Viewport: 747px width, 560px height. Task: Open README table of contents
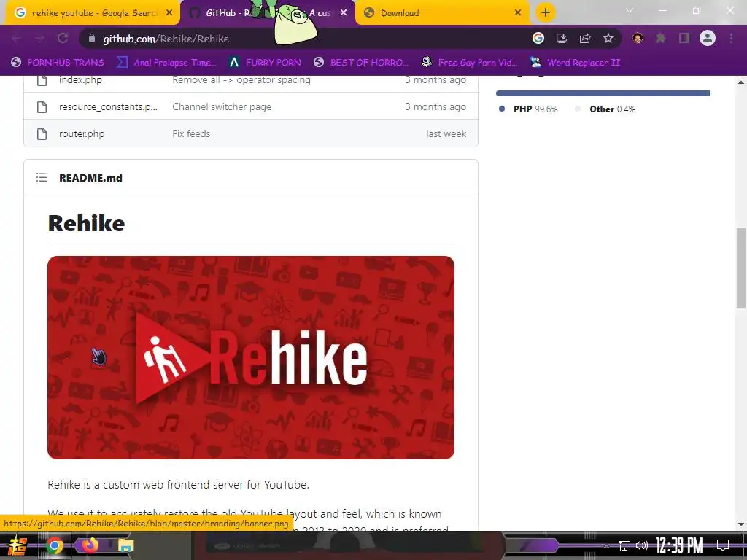click(42, 178)
